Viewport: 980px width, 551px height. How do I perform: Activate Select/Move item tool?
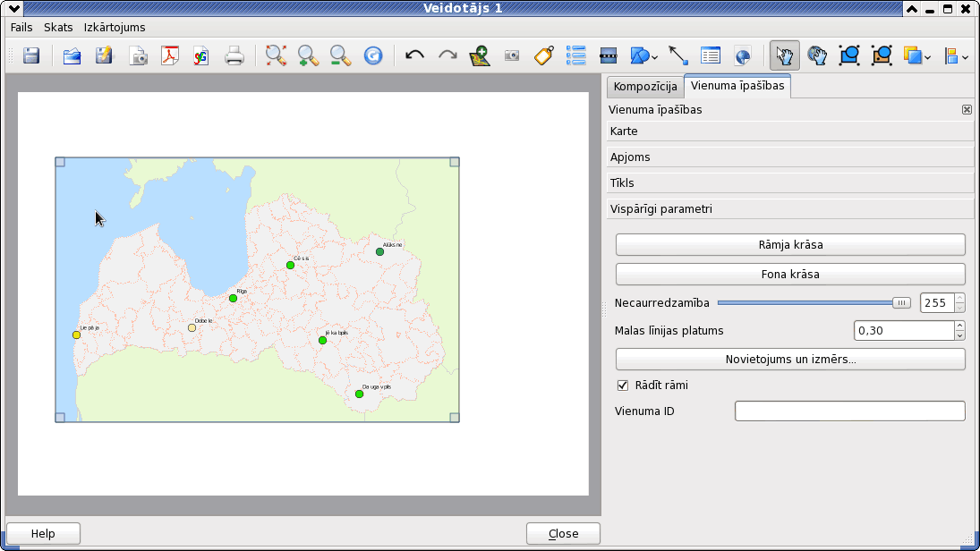784,55
